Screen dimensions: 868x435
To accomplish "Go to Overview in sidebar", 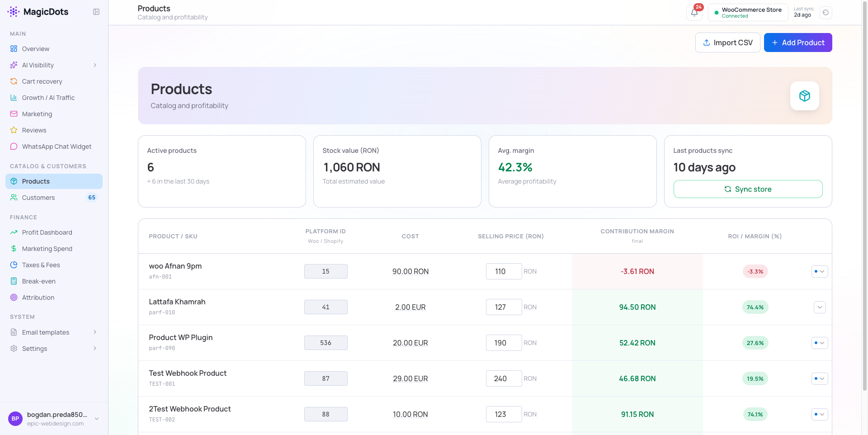I will (x=54, y=49).
